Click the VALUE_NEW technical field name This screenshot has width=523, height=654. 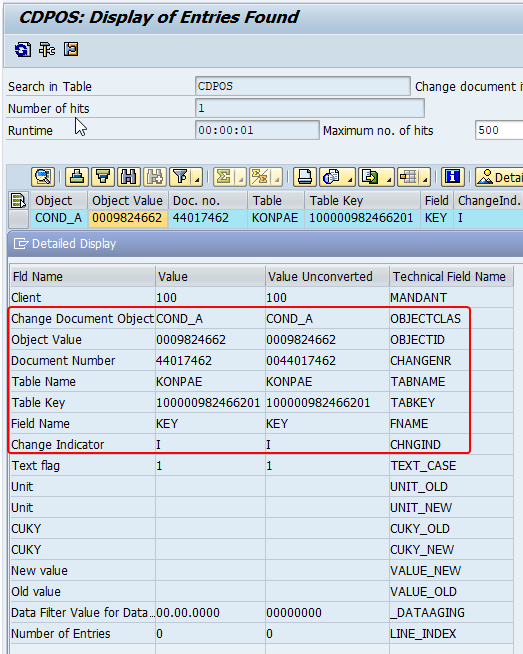pos(425,571)
